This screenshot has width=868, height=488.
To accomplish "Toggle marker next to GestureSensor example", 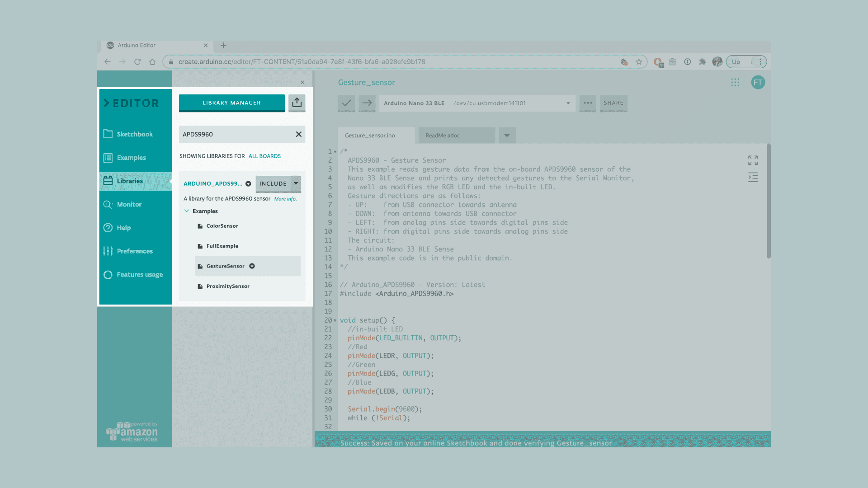I will 252,266.
